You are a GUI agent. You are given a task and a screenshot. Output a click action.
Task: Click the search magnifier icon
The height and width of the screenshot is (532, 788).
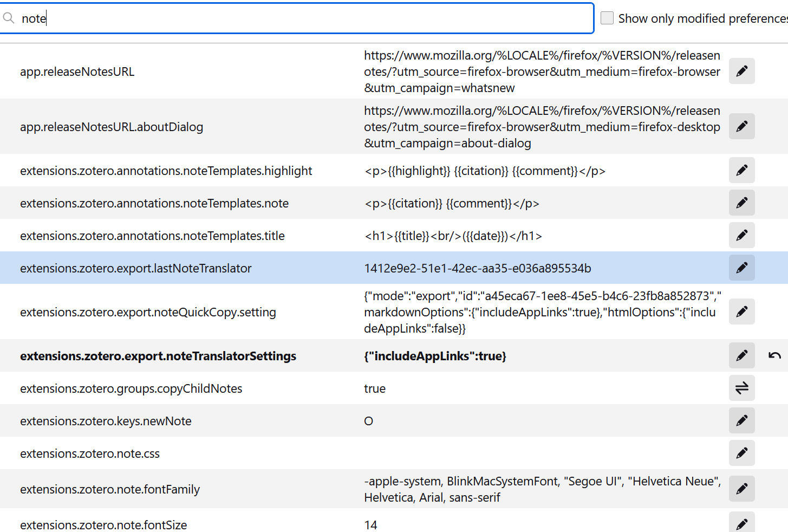click(x=9, y=18)
